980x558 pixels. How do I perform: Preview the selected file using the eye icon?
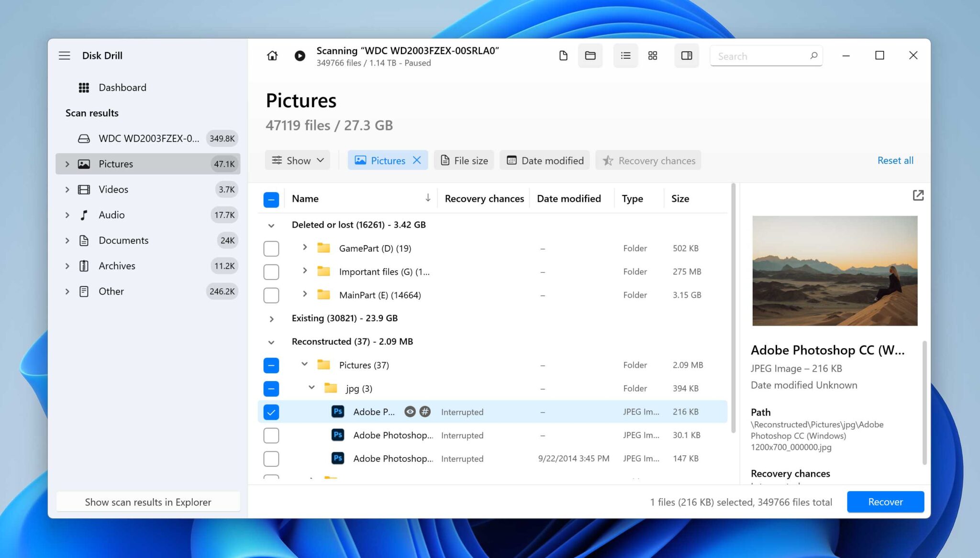coord(410,412)
